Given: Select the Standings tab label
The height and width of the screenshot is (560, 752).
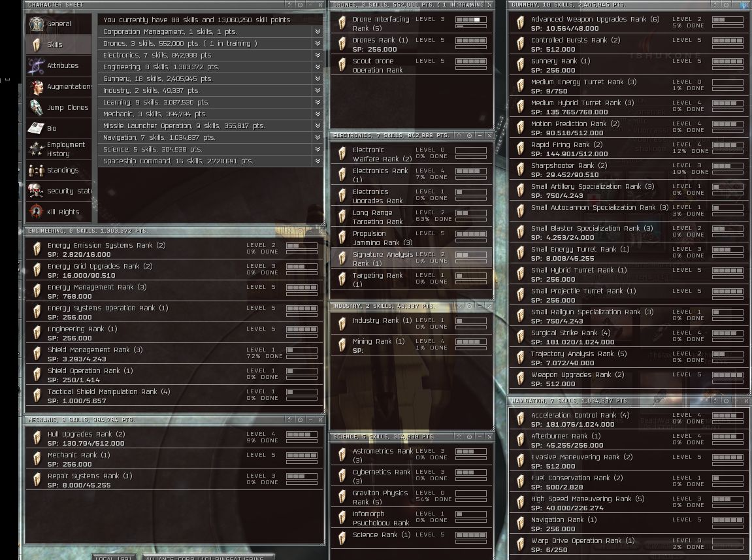Looking at the screenshot, I should pos(63,171).
